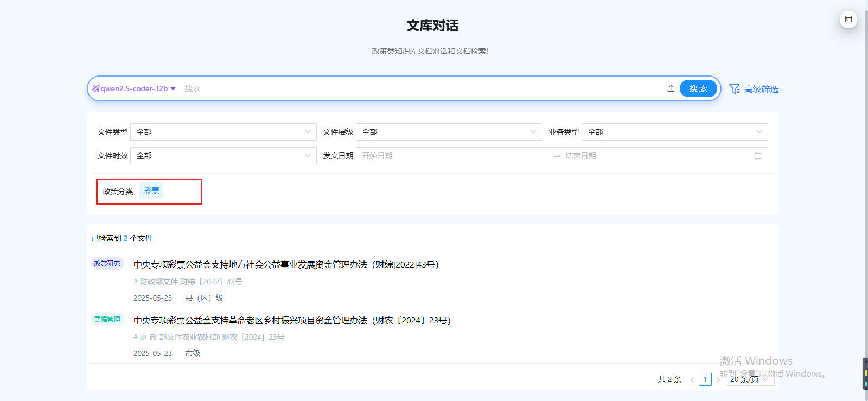Click the calendar icon in 发文日期 field
The width and height of the screenshot is (868, 401).
pyautogui.click(x=757, y=156)
